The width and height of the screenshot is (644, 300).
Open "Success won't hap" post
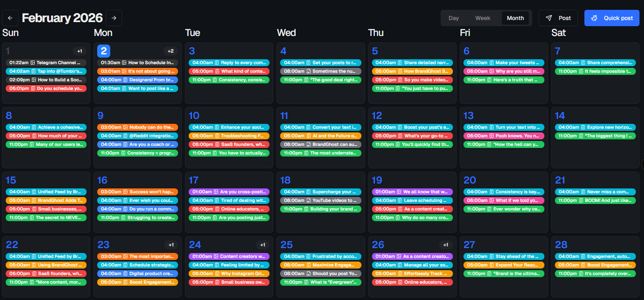(x=138, y=192)
